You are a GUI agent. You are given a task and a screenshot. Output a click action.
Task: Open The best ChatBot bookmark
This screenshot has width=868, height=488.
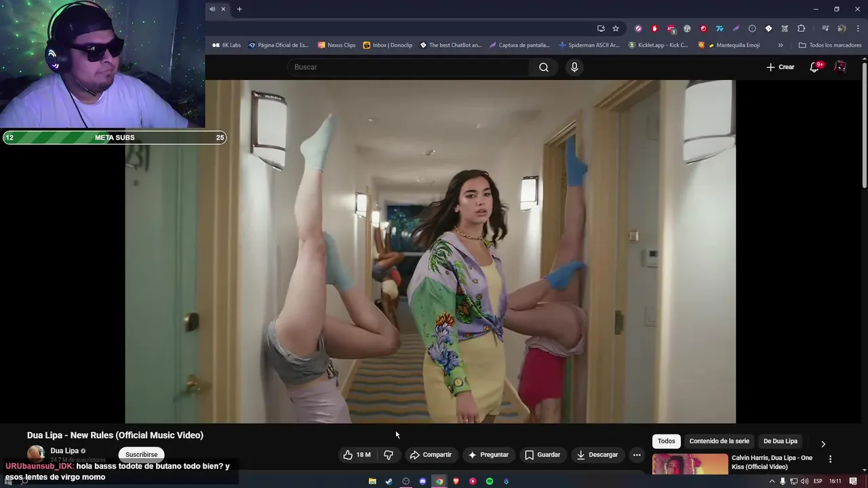click(x=451, y=45)
